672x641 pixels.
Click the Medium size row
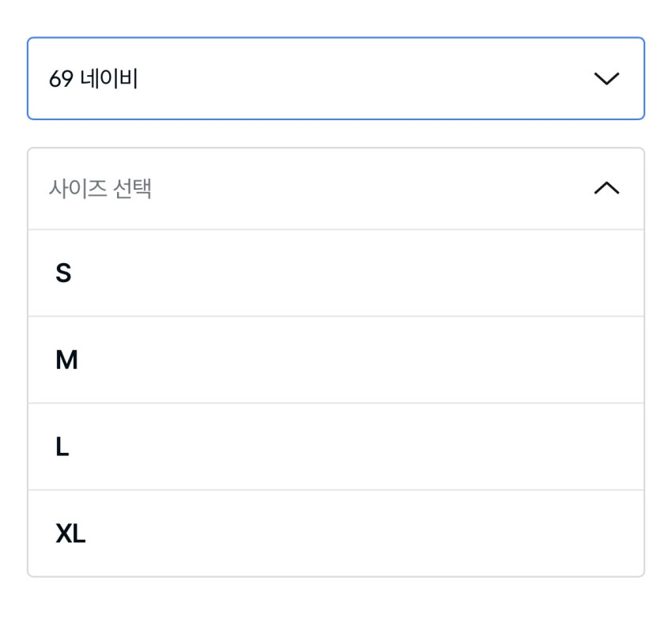pos(336,360)
